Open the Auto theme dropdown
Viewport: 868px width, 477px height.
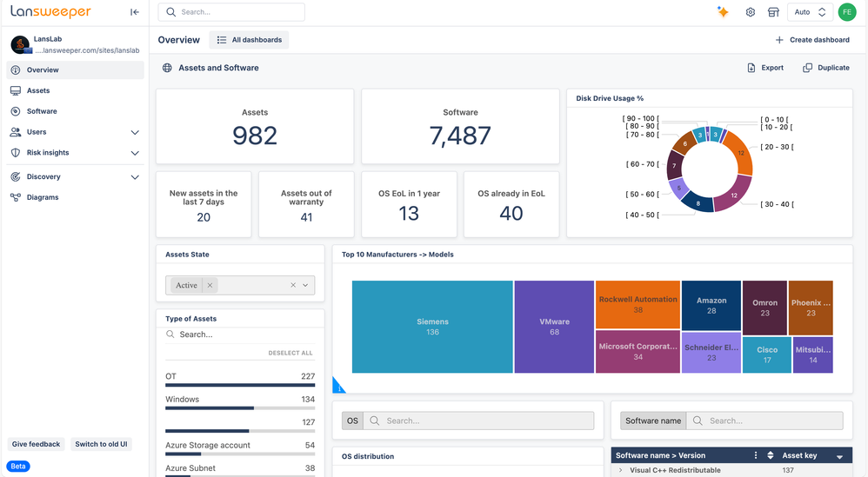(809, 12)
